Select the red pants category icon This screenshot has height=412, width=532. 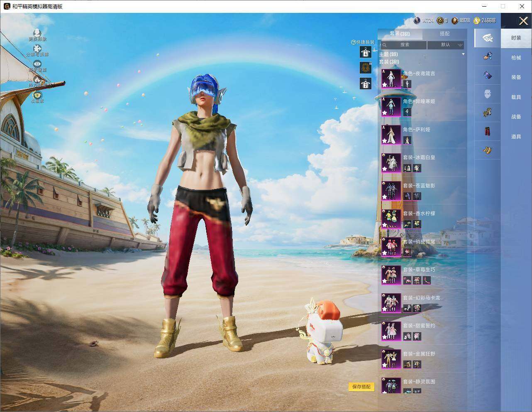pyautogui.click(x=488, y=131)
